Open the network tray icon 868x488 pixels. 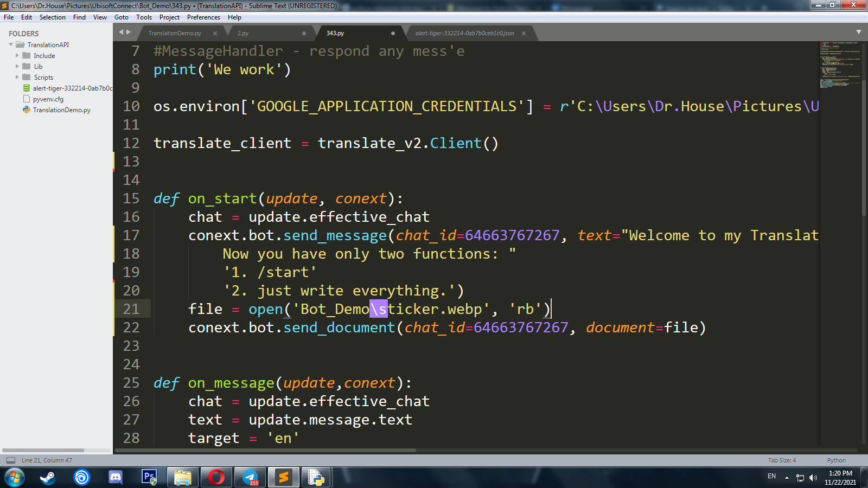pyautogui.click(x=800, y=478)
